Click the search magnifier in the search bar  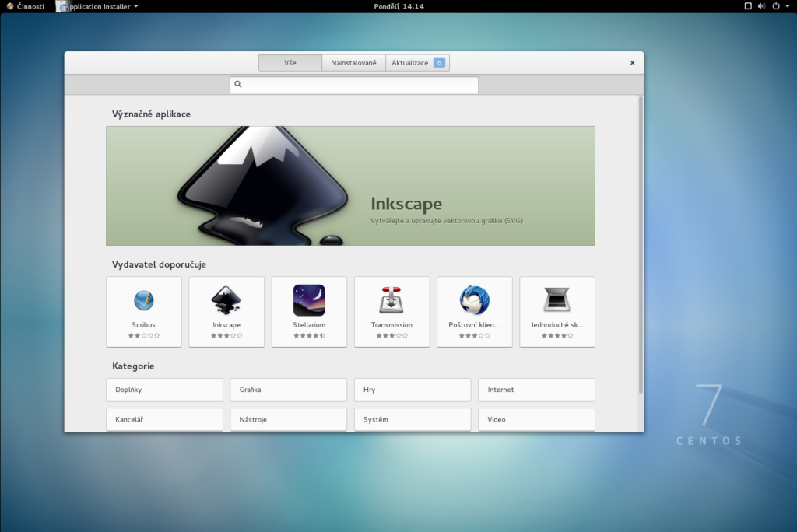237,84
